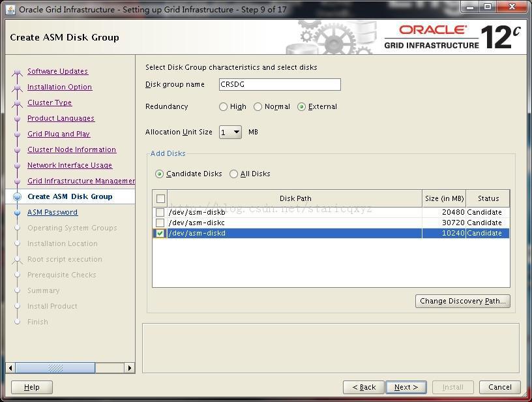This screenshot has width=532, height=402.
Task: Sort by Status column header
Action: (488, 198)
